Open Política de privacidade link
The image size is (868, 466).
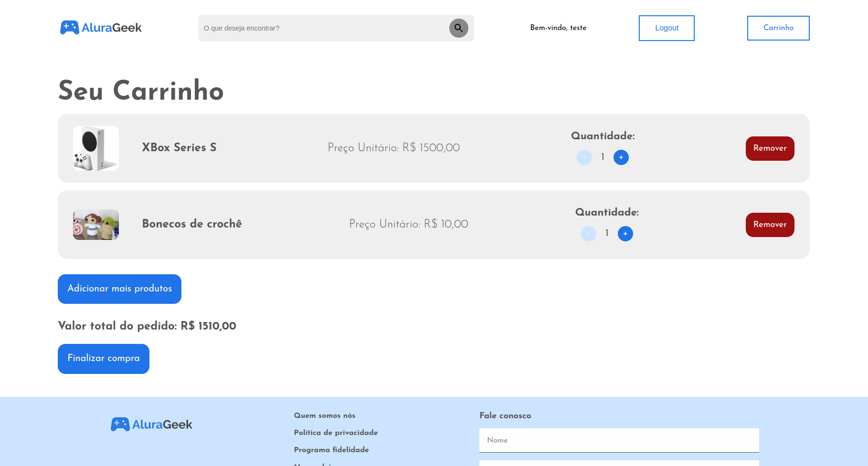(336, 433)
